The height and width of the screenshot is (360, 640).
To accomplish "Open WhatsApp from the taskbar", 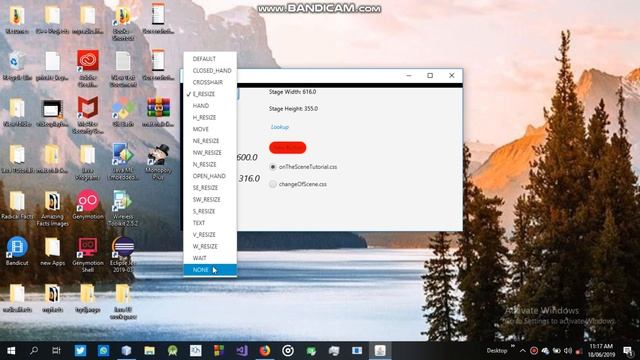I will (x=103, y=351).
